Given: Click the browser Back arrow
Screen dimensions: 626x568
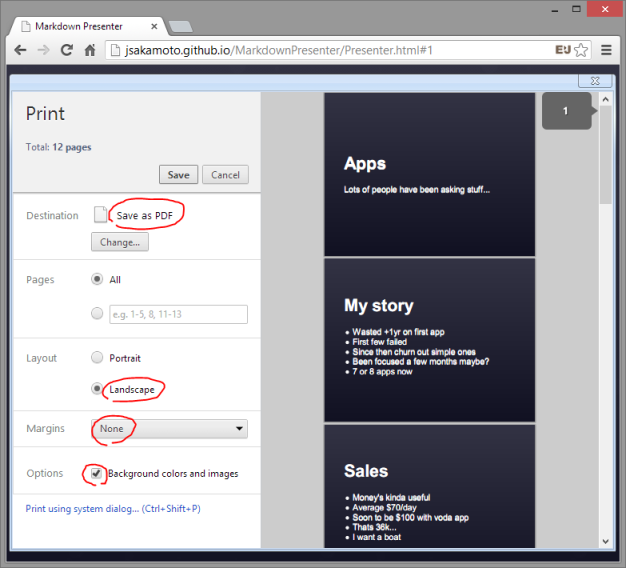Looking at the screenshot, I should pyautogui.click(x=20, y=49).
